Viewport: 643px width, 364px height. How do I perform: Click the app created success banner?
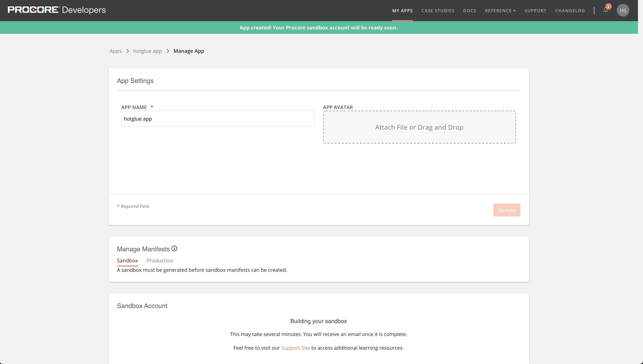point(319,27)
